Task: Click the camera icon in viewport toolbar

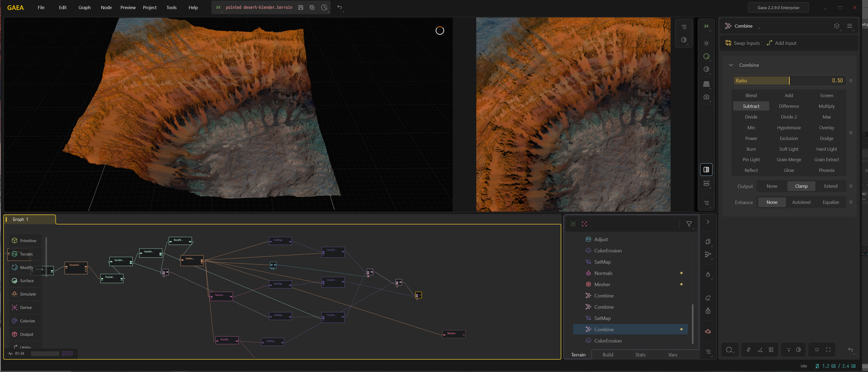Action: (706, 97)
